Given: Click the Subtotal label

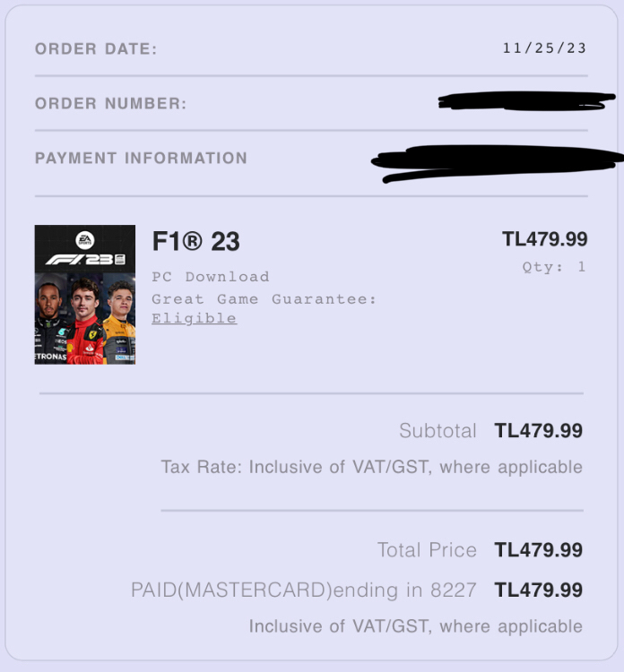Looking at the screenshot, I should click(x=438, y=431).
